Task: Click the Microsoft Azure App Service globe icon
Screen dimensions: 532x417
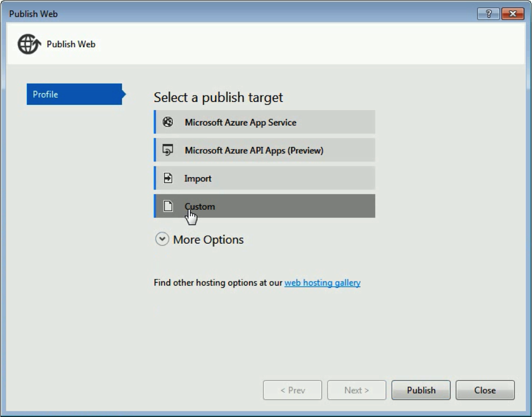Action: 168,122
